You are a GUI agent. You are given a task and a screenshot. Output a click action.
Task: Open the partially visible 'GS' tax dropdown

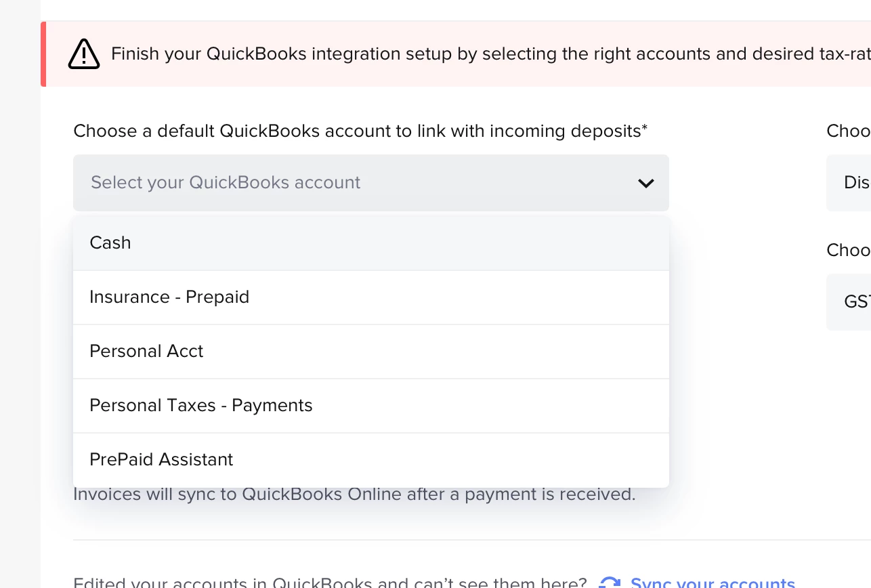point(849,302)
